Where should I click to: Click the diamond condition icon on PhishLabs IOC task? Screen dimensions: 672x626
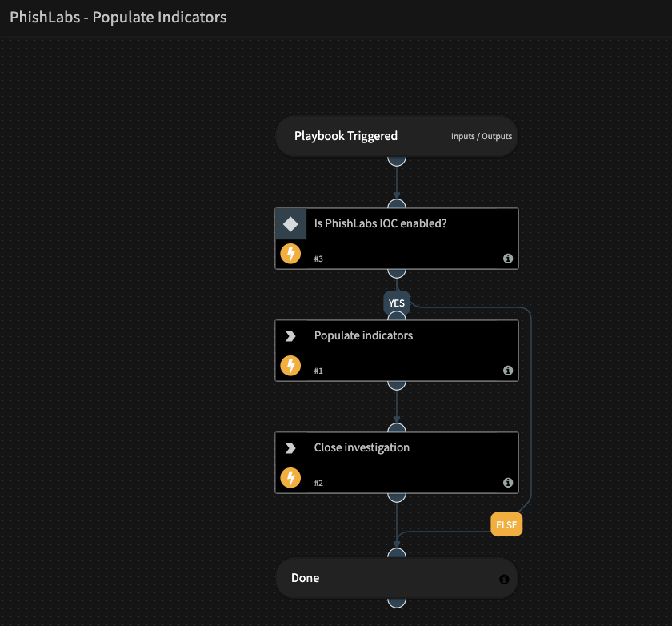point(290,224)
